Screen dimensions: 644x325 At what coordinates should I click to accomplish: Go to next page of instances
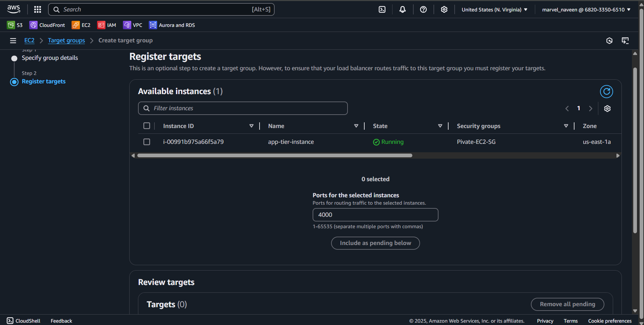point(591,109)
